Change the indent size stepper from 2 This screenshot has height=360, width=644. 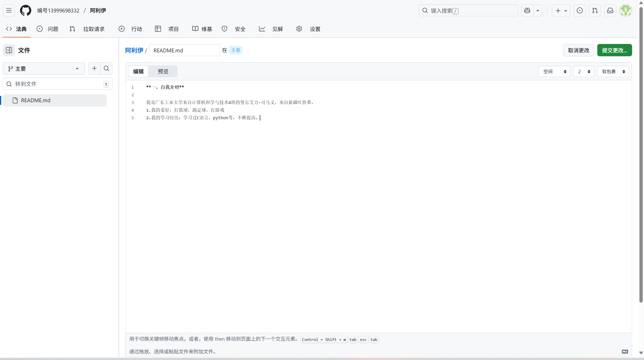point(583,71)
